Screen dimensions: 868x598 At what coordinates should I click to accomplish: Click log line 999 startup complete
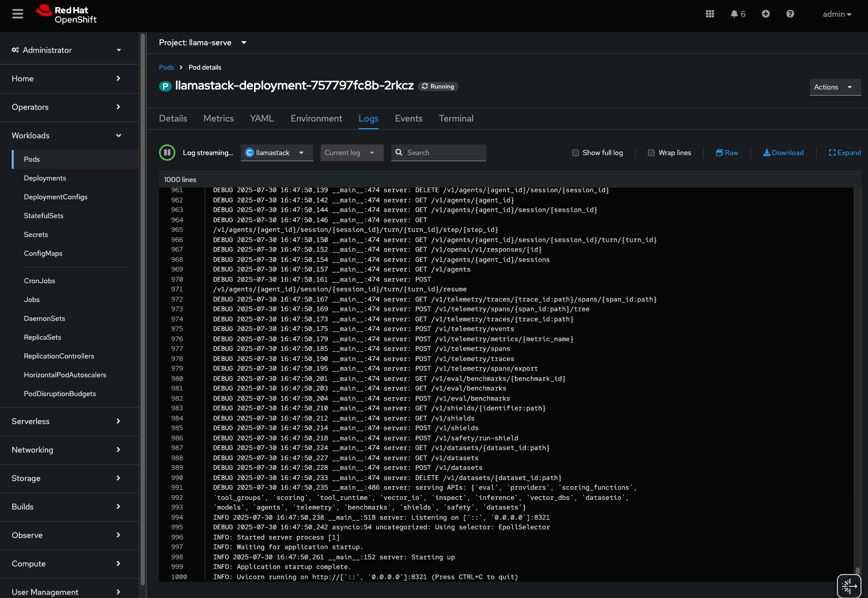282,567
